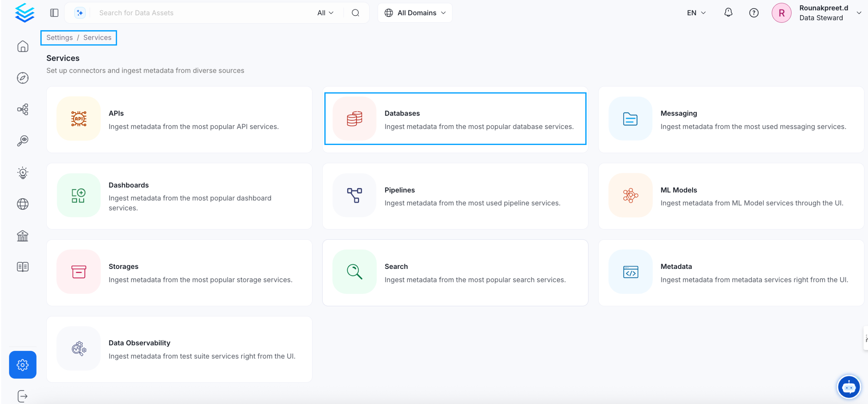
Task: Click the Settings breadcrumb link
Action: pyautogui.click(x=59, y=38)
